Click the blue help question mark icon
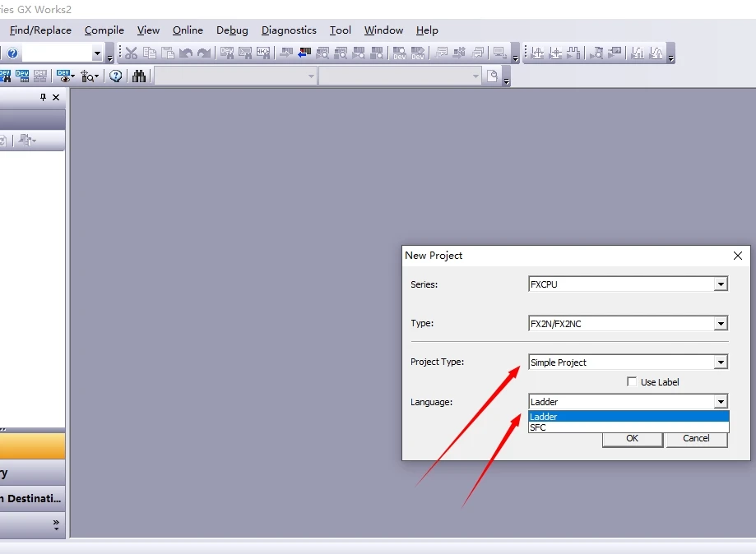The height and width of the screenshot is (554, 756). pos(12,53)
